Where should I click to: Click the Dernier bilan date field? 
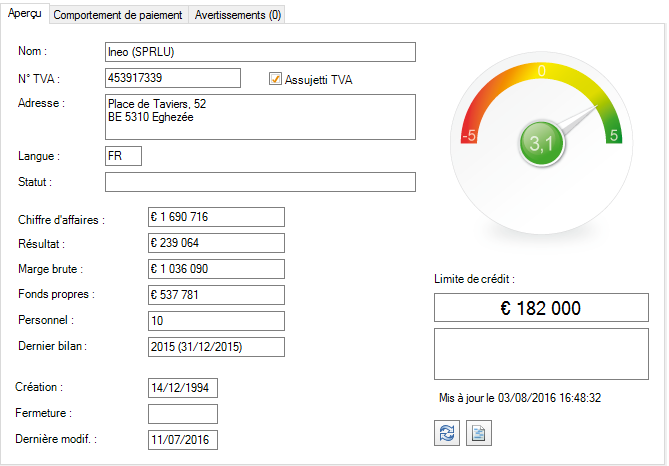pyautogui.click(x=215, y=347)
